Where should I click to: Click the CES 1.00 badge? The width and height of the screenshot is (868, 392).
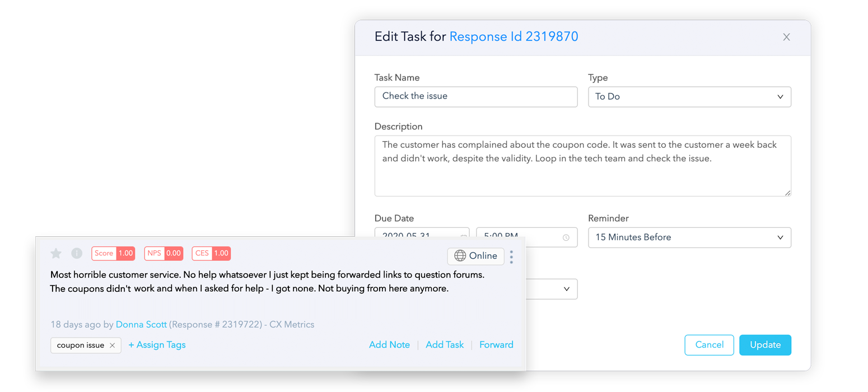tap(211, 253)
